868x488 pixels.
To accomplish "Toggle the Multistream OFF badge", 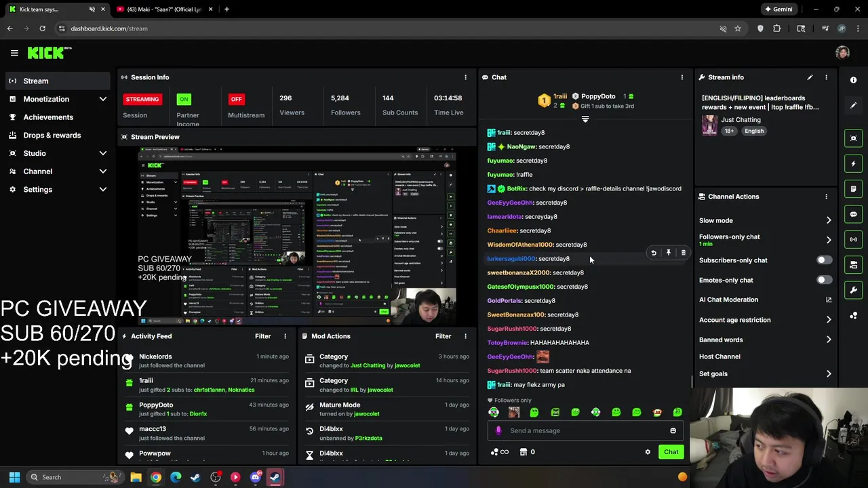I will (236, 99).
